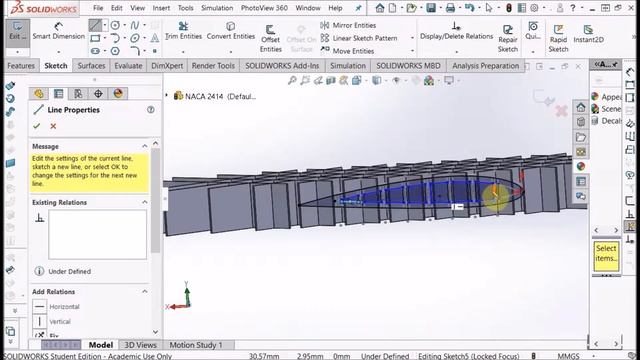Click Save icon in top toolbar
The height and width of the screenshot is (360, 640).
click(x=431, y=8)
